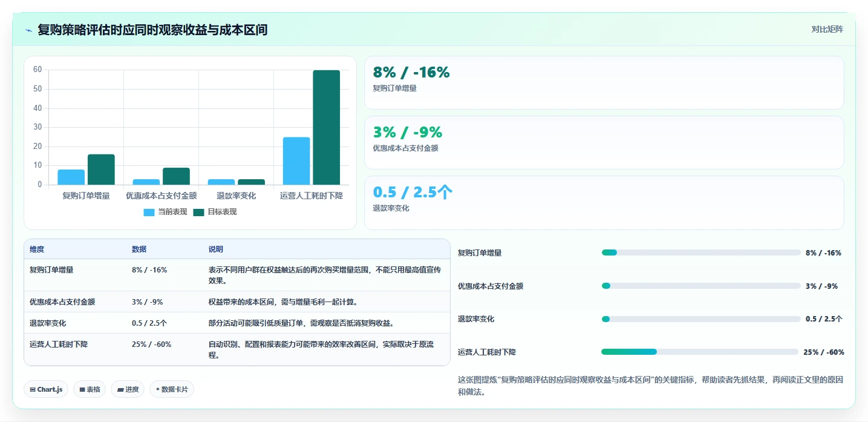Click the 3% / -9% stat card value
The height and width of the screenshot is (422, 868).
click(x=408, y=132)
